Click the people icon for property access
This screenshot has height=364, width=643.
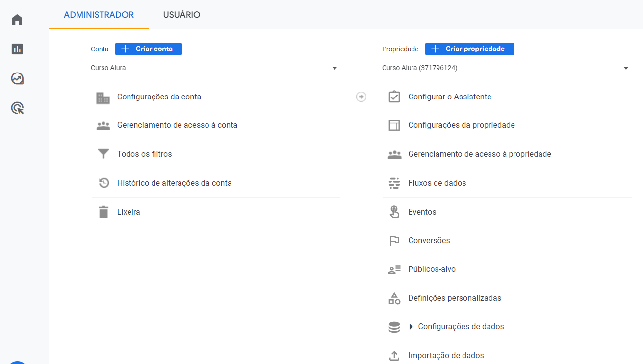394,154
